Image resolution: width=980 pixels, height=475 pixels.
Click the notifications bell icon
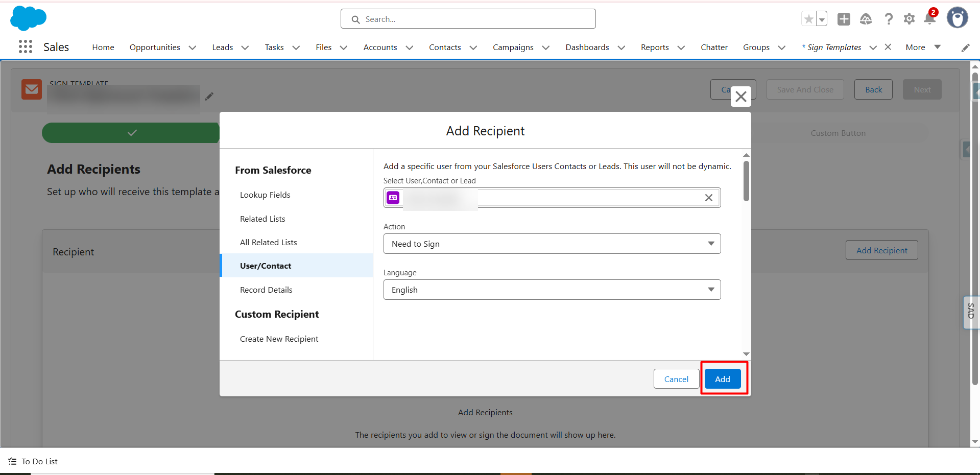[929, 19]
